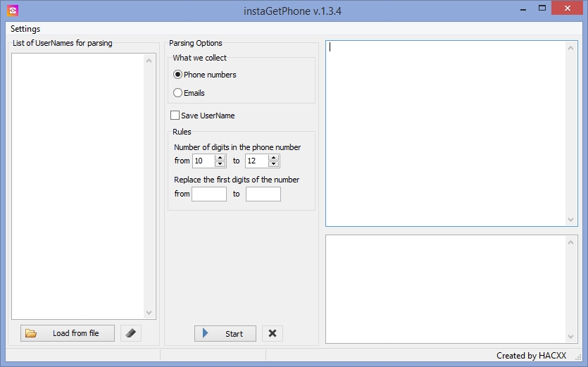Click the replace first digits 'to' field
This screenshot has height=367, width=588.
[x=263, y=194]
